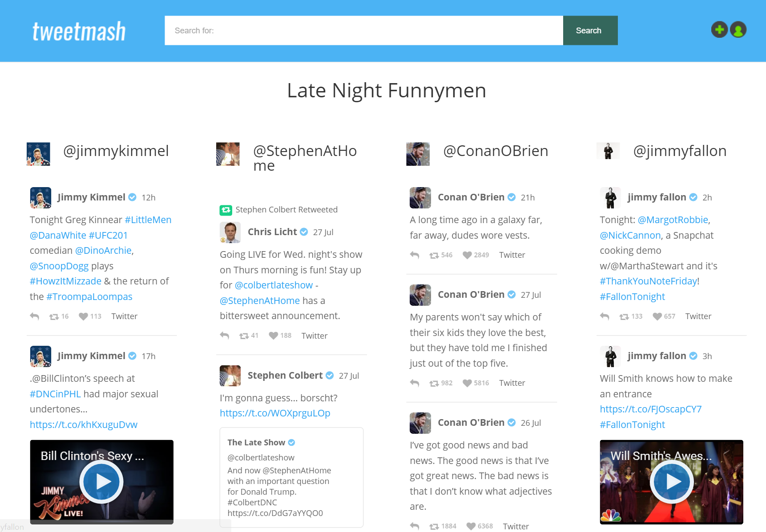Open the https://t.co/khKxuguDvw link
The height and width of the screenshot is (532, 766).
(x=84, y=424)
